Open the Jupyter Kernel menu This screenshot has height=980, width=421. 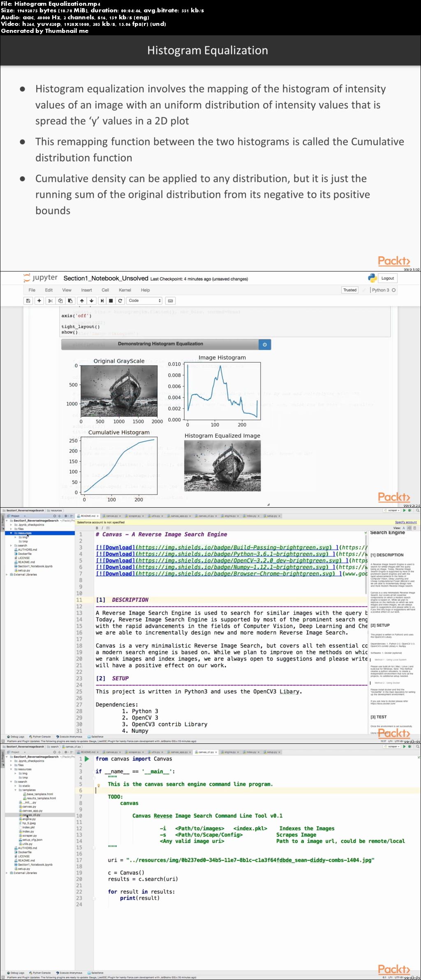pos(125,290)
